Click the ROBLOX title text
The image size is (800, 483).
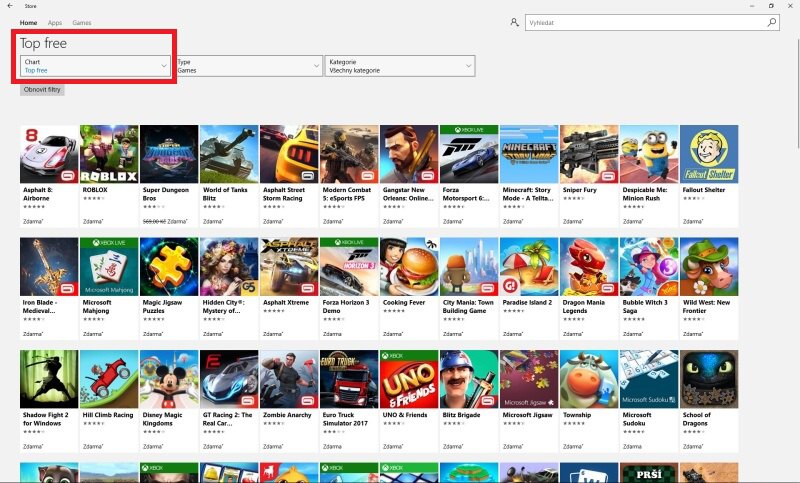pyautogui.click(x=95, y=190)
